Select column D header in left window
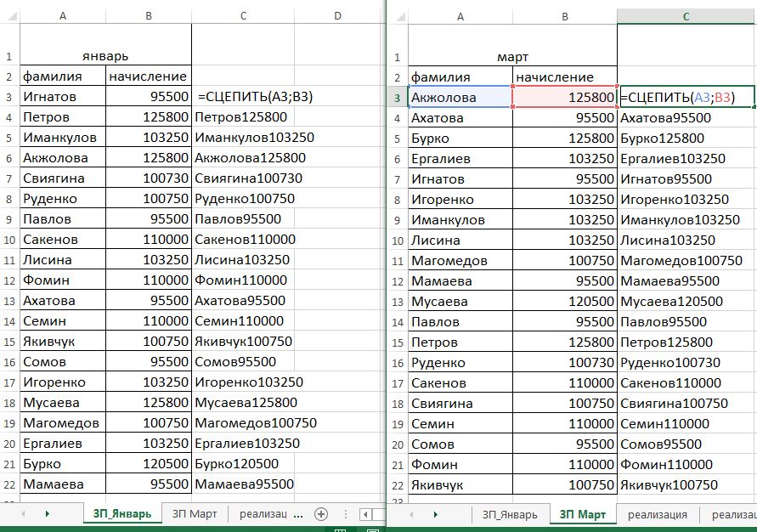 click(337, 16)
